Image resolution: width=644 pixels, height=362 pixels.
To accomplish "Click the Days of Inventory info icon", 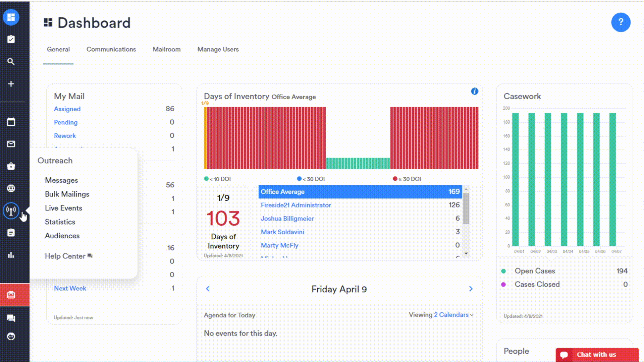I will [x=474, y=91].
